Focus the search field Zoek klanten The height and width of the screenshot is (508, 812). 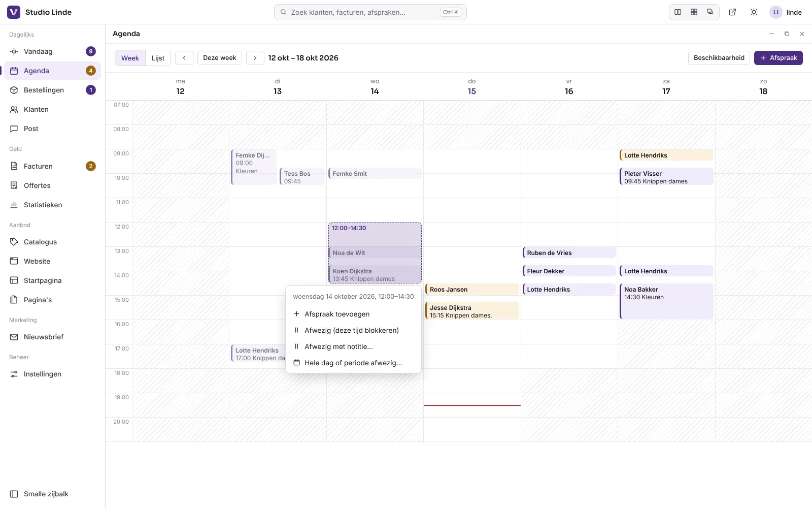tap(370, 12)
